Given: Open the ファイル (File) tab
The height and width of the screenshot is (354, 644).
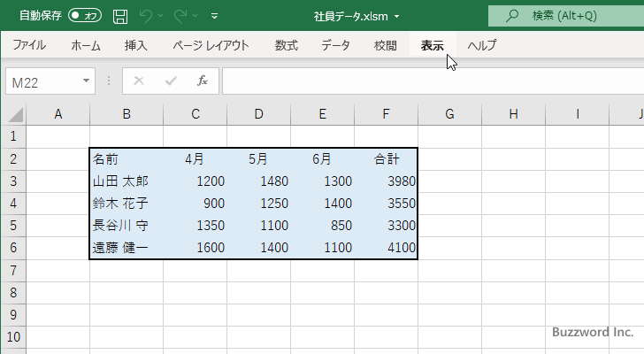Looking at the screenshot, I should click(x=29, y=45).
